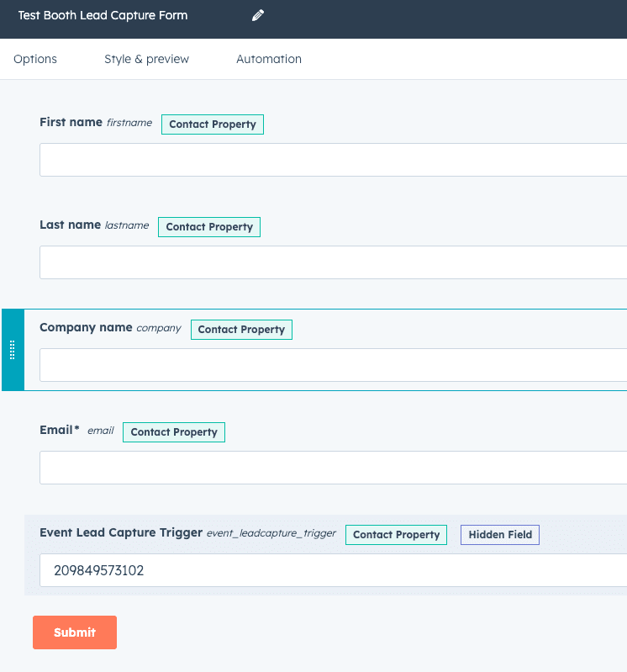Click the Hidden Field badge
The width and height of the screenshot is (627, 672).
pyautogui.click(x=500, y=535)
